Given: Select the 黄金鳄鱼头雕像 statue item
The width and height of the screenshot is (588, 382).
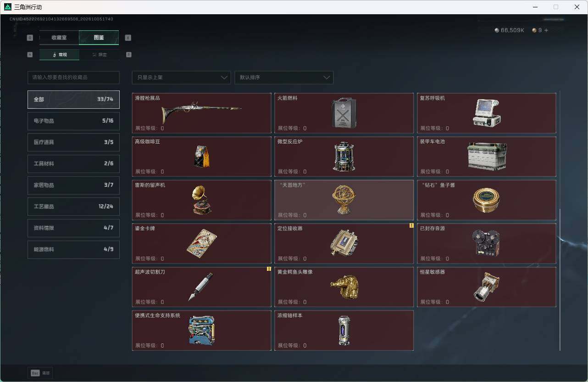Looking at the screenshot, I should (344, 287).
